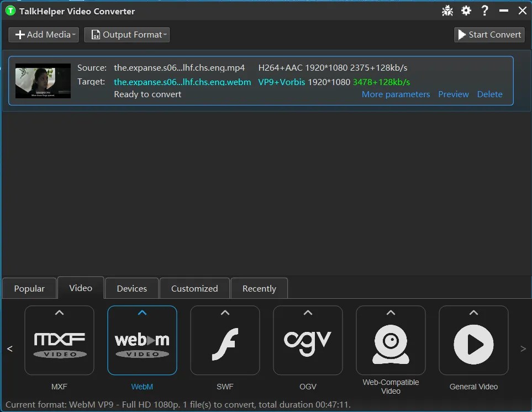Screen dimensions: 532x412
Task: Select the MXF video format icon
Action: pos(59,340)
